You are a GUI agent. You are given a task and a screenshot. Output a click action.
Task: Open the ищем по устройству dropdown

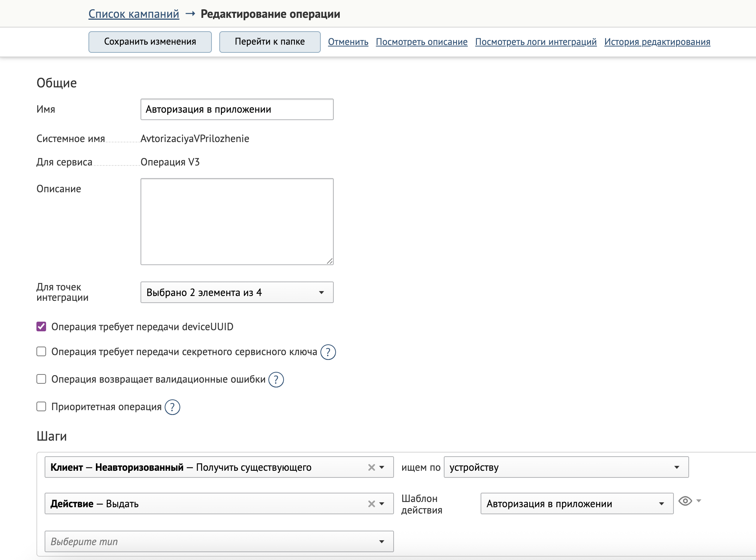pyautogui.click(x=566, y=467)
